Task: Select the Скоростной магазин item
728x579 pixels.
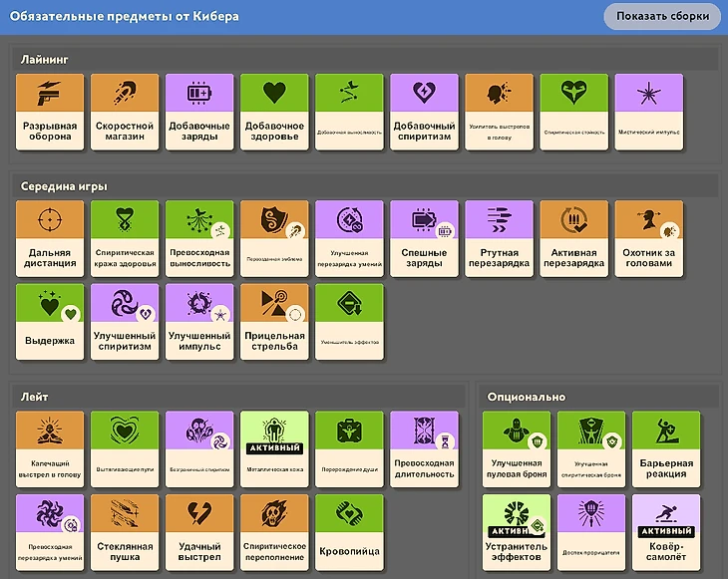Action: click(x=126, y=113)
